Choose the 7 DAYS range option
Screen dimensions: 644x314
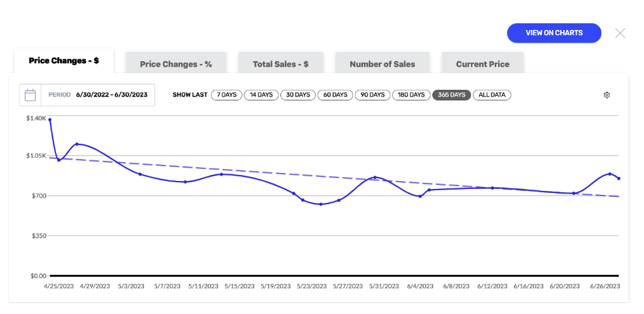click(226, 95)
